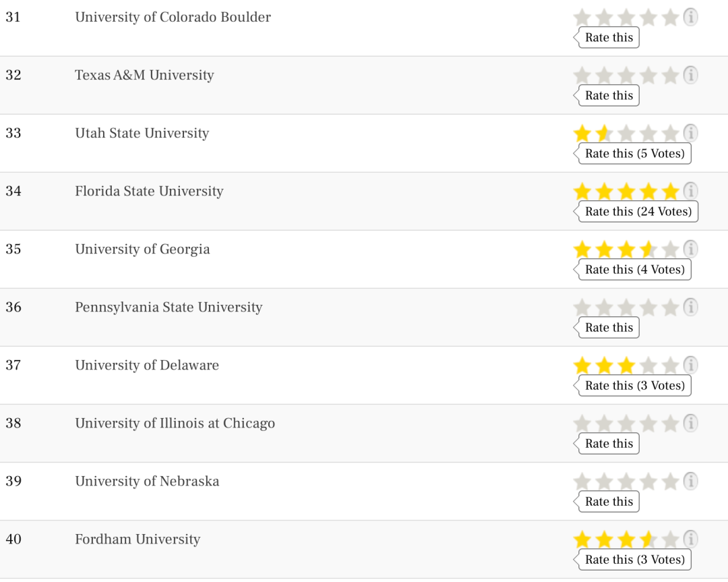Click 'Rate this' under University of Illinois at Chicago
This screenshot has height=582, width=728.
pos(609,444)
